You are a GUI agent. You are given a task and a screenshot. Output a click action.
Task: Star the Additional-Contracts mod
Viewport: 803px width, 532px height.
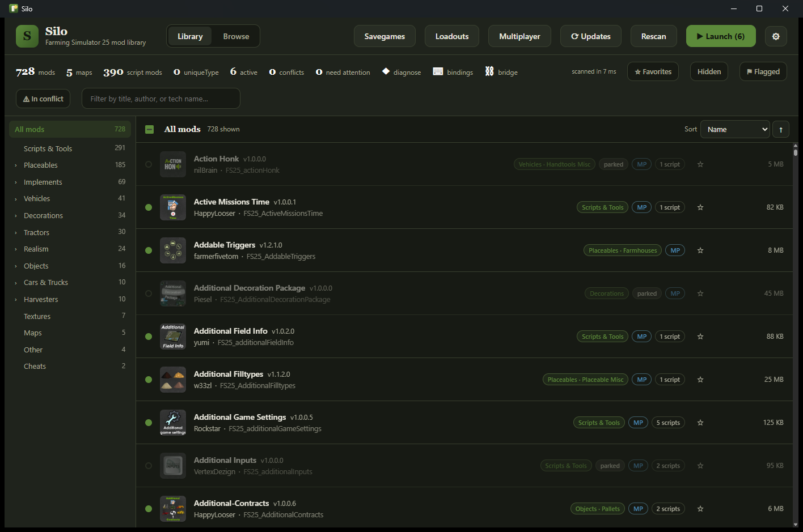point(700,509)
